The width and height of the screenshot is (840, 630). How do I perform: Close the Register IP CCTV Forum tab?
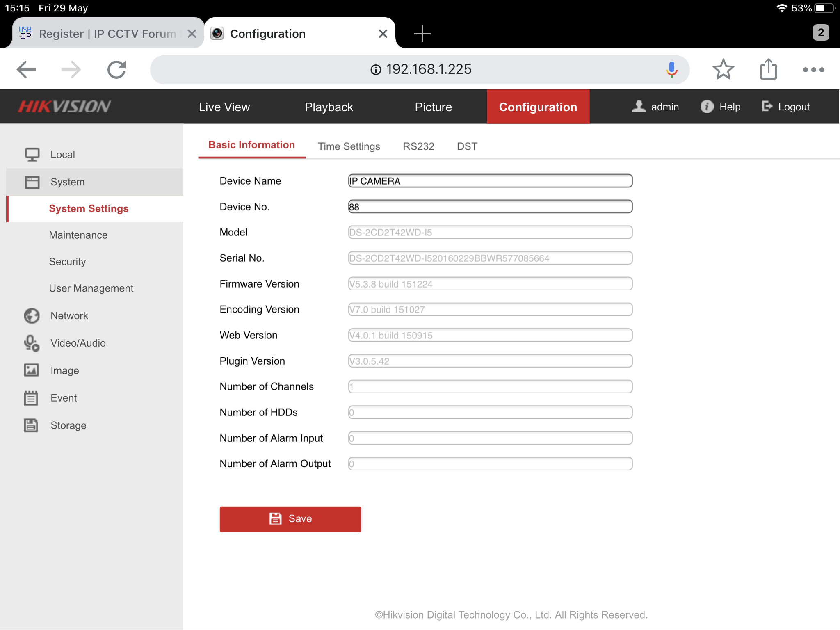[x=192, y=34]
